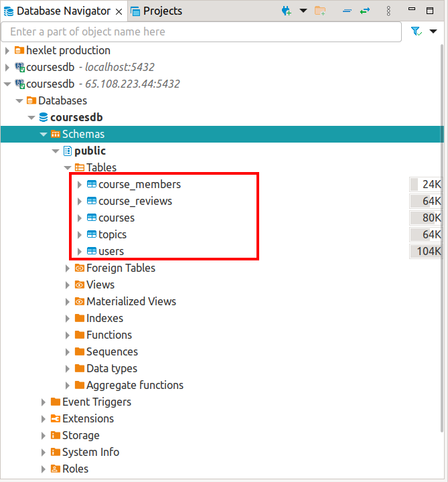Expand the course_members table node
Viewport: 448px width, 482px height.
[80, 184]
